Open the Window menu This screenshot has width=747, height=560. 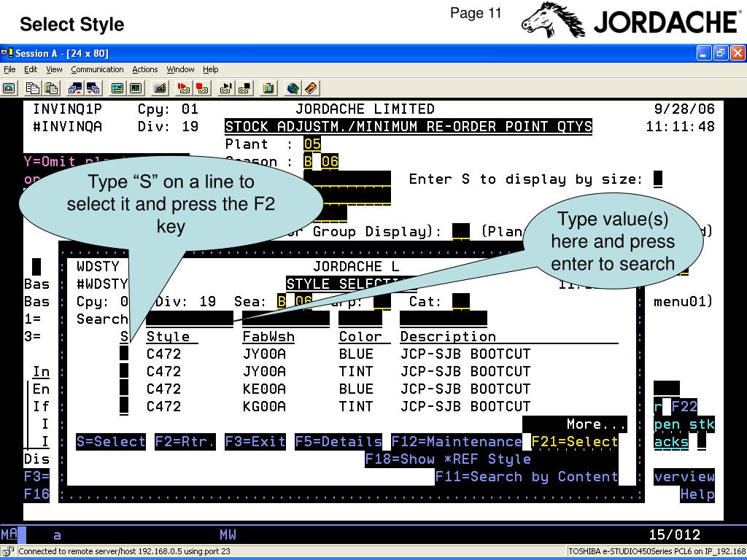coord(180,69)
